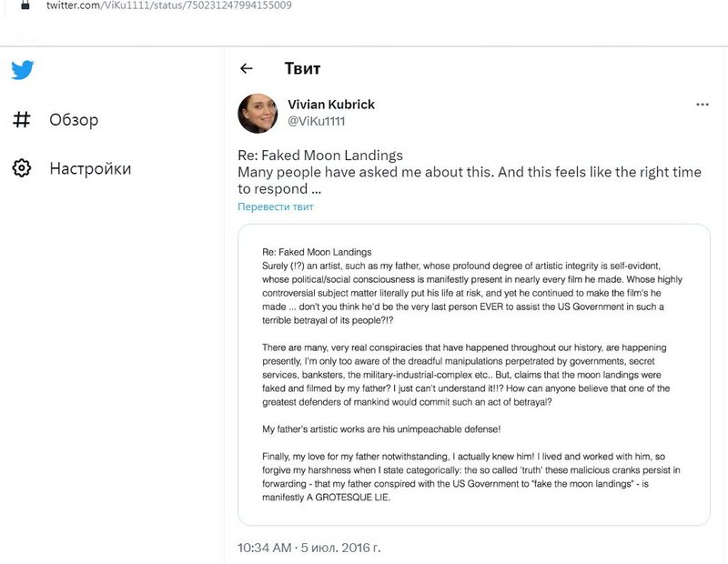
Task: Open Vivian Kubrick profile avatar
Action: pyautogui.click(x=258, y=114)
